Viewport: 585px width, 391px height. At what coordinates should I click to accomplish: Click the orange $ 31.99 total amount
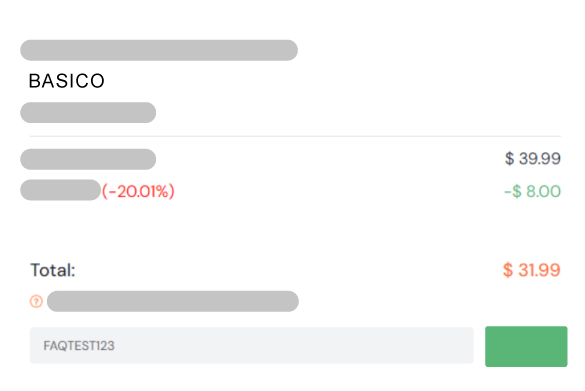click(532, 270)
